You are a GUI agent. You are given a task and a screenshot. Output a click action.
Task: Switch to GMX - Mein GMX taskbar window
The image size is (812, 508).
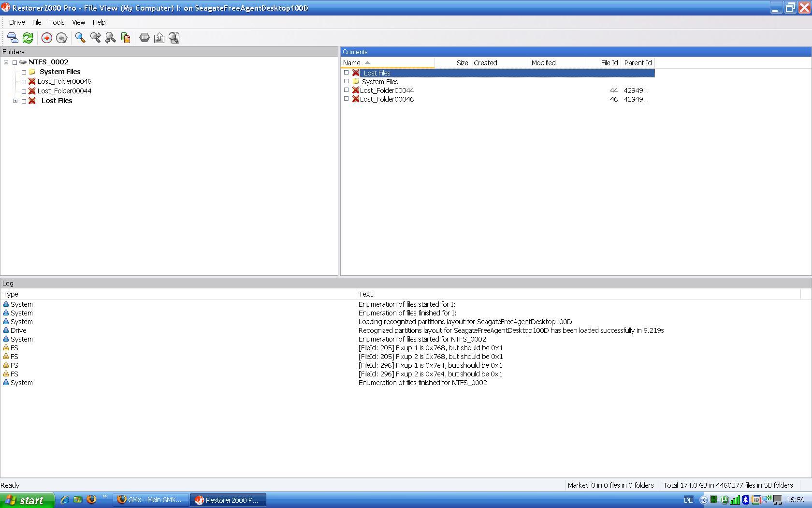150,500
